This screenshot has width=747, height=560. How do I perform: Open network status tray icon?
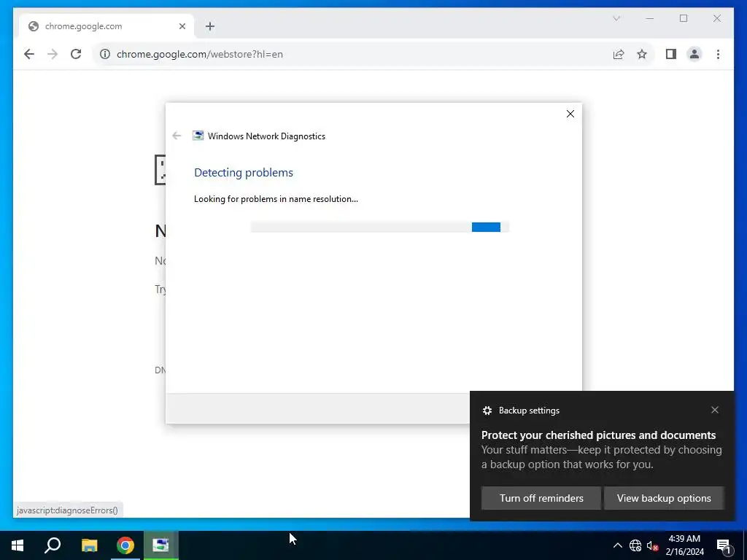635,545
